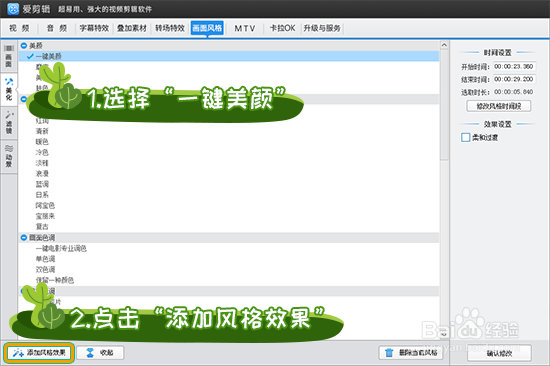Select the 阿宝色 style
The height and width of the screenshot is (366, 550).
45,205
